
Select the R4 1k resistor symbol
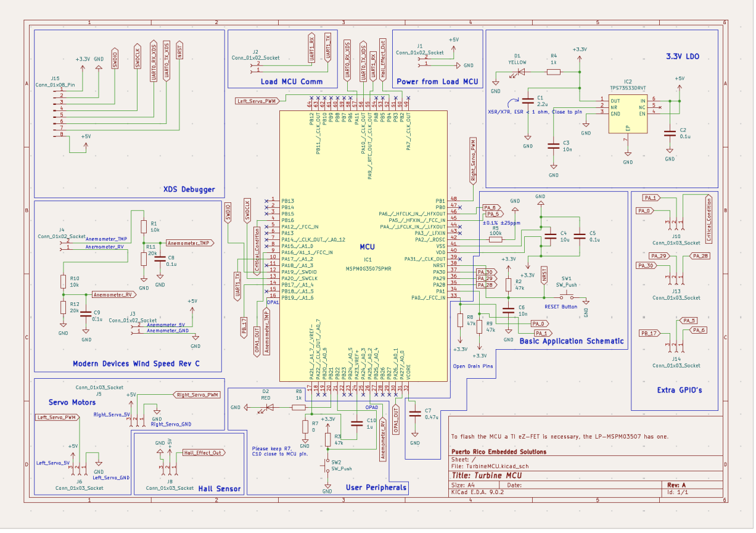(x=554, y=72)
